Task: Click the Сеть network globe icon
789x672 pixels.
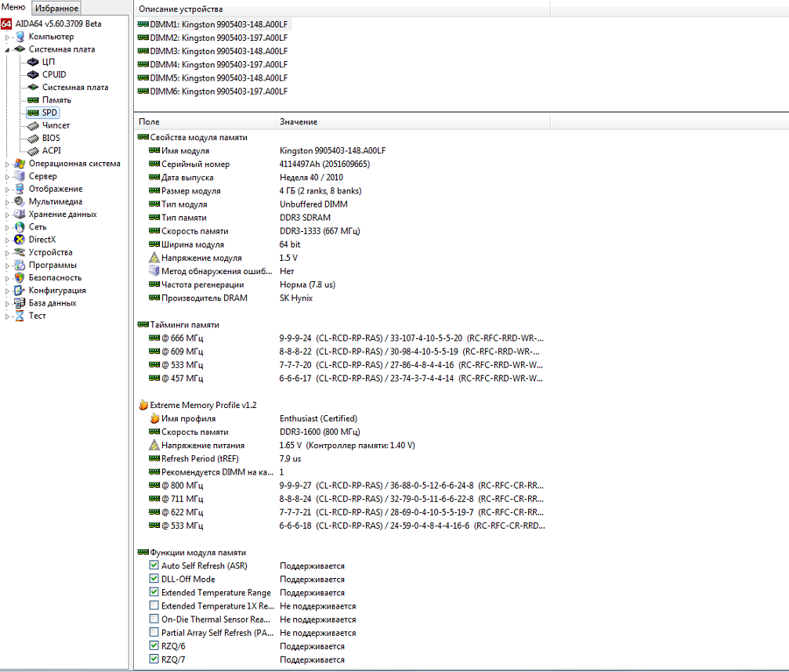Action: (20, 227)
